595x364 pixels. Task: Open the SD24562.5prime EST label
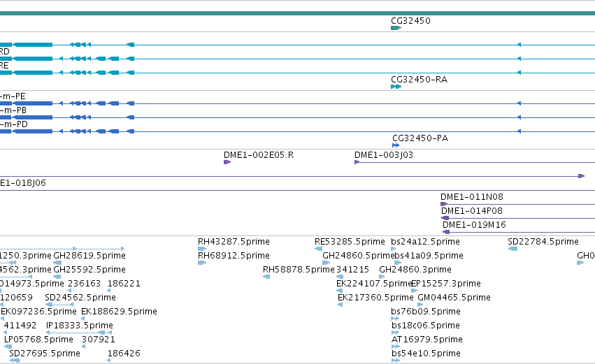point(80,298)
